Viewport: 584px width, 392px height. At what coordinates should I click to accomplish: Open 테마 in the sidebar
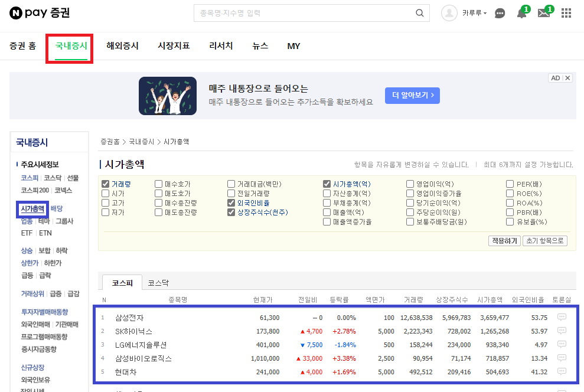point(44,221)
